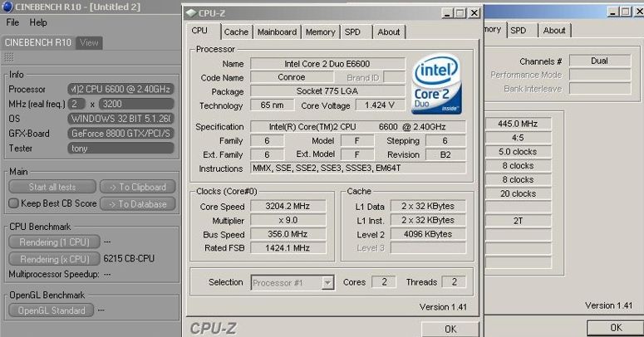Click the Processor info field in CINEBENCH

[120, 89]
